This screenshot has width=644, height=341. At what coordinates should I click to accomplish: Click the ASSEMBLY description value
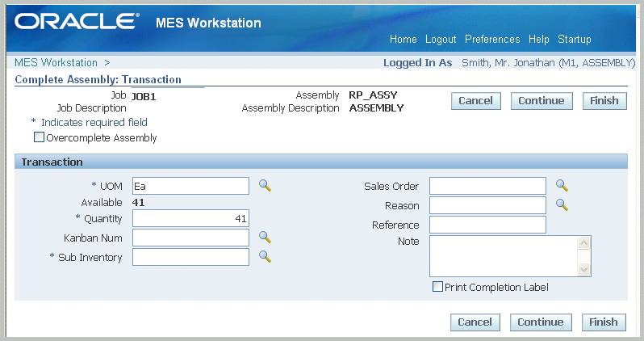click(376, 108)
